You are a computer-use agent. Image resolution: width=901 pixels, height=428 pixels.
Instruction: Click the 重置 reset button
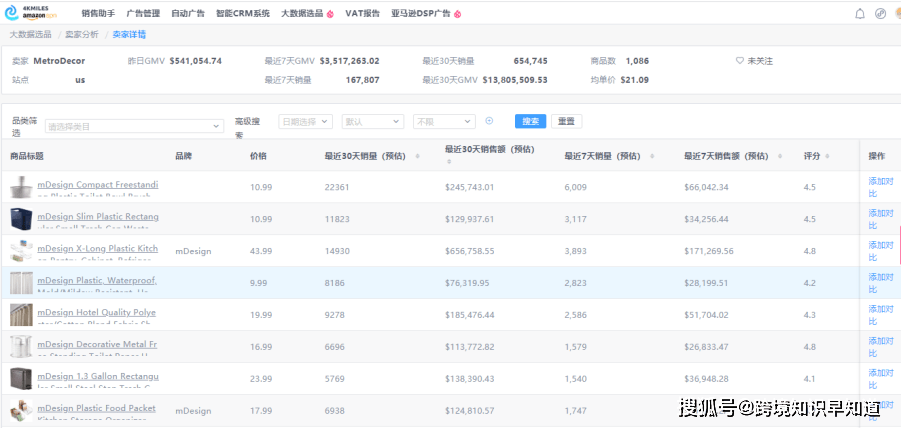point(567,121)
